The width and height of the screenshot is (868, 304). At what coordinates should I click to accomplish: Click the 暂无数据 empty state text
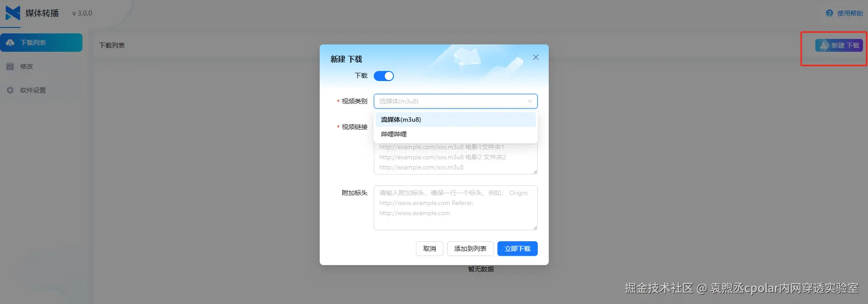coord(481,269)
